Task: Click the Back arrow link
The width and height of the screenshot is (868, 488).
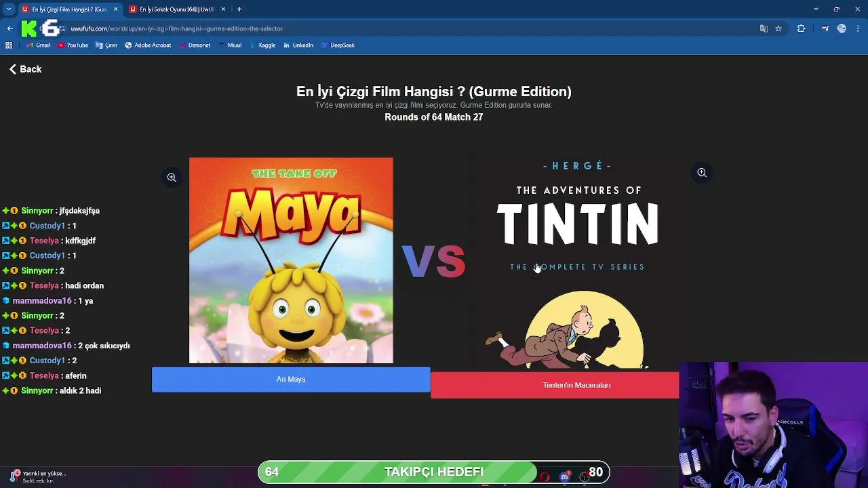Action: click(x=25, y=69)
